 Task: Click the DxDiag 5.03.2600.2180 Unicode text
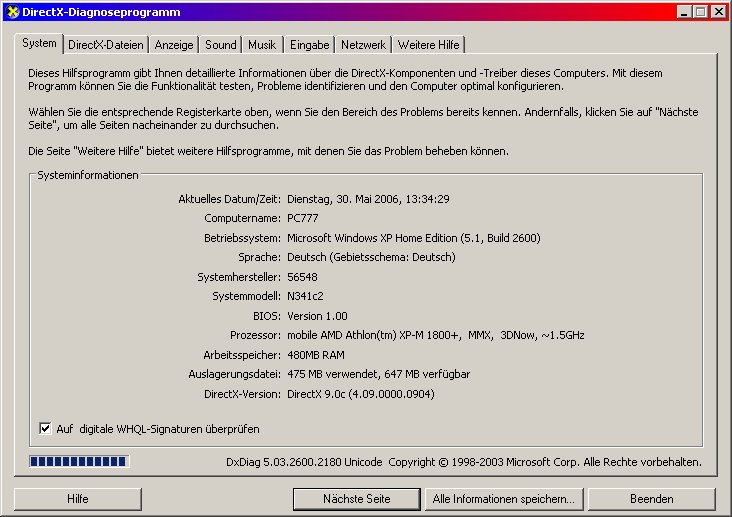coord(304,462)
